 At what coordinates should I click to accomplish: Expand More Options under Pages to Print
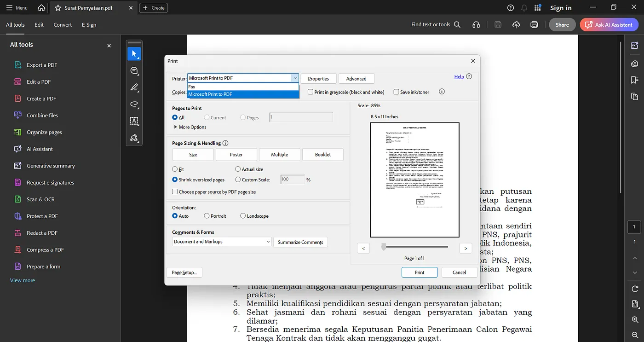tap(190, 127)
